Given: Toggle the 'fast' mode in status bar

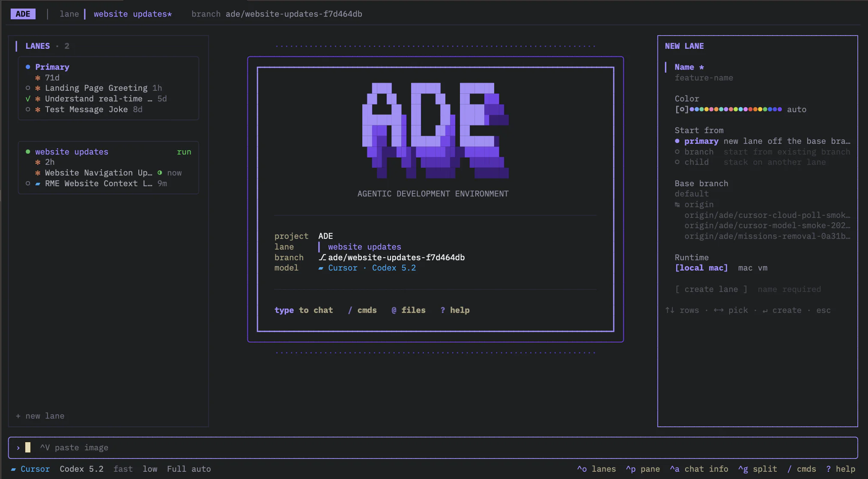Looking at the screenshot, I should tap(123, 469).
